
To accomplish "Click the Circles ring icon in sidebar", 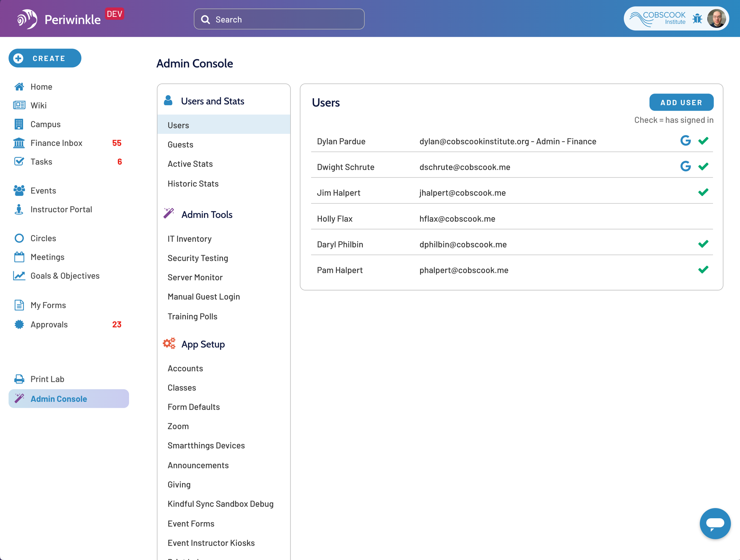I will 19,238.
